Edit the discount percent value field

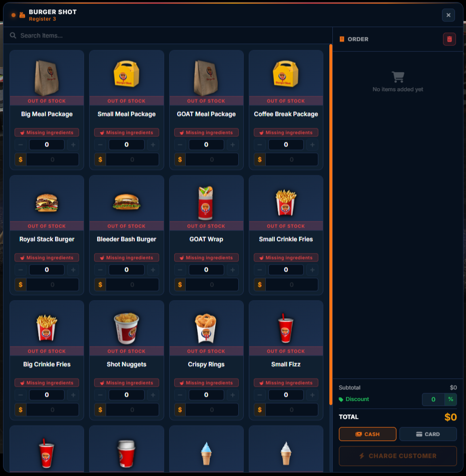click(433, 399)
